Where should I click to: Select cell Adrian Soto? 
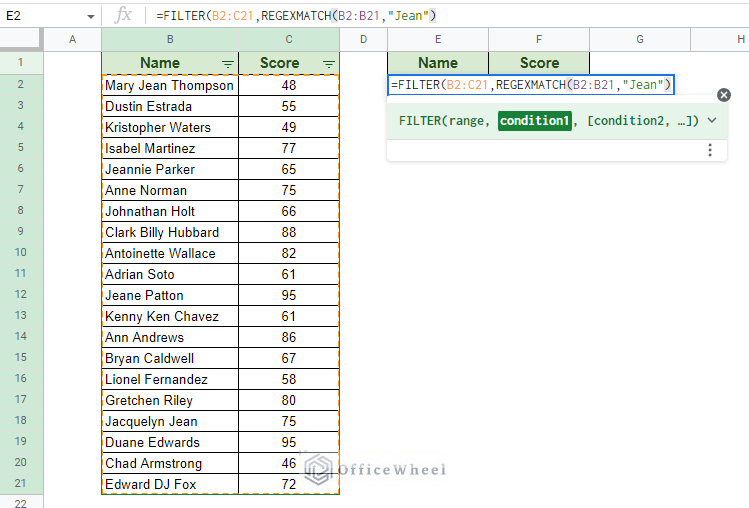[x=170, y=274]
